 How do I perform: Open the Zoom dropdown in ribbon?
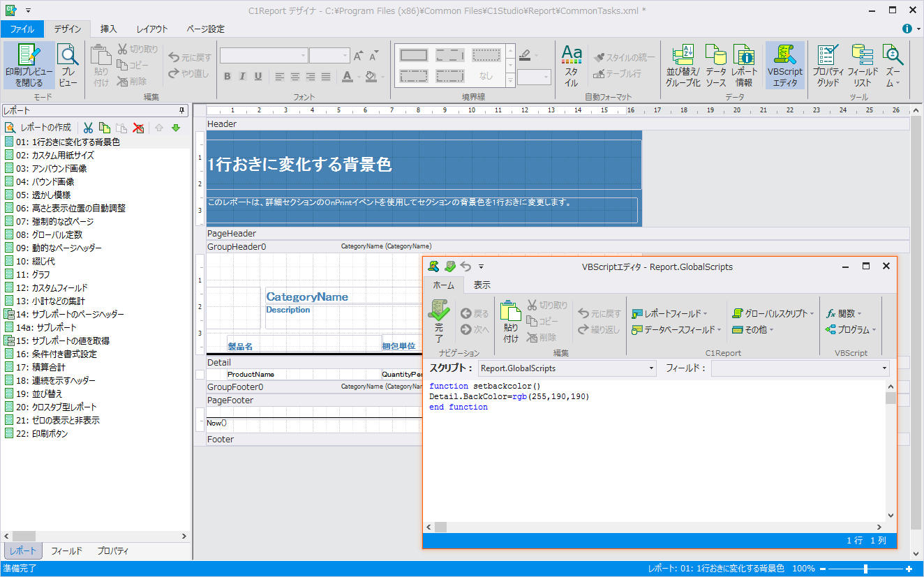893,65
